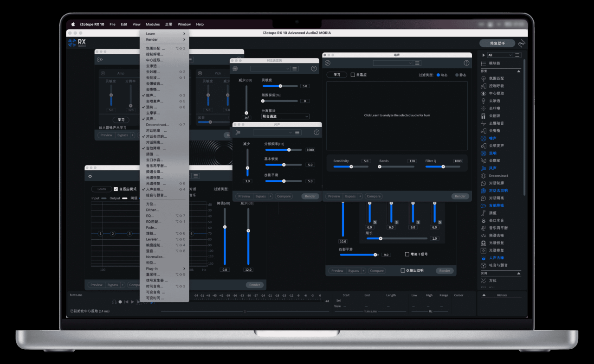Viewport: 594px width, 364px height.
Task: Click 学习 button in the 嗡声 window
Action: coord(337,75)
